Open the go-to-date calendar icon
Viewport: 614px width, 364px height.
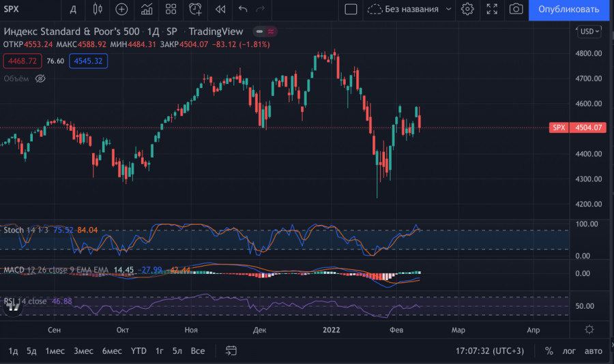point(231,350)
